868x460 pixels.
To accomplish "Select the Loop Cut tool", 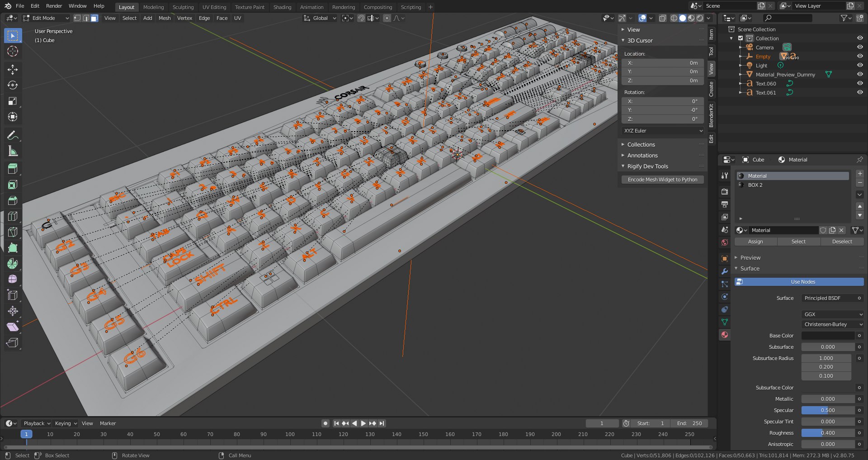I will tap(13, 216).
